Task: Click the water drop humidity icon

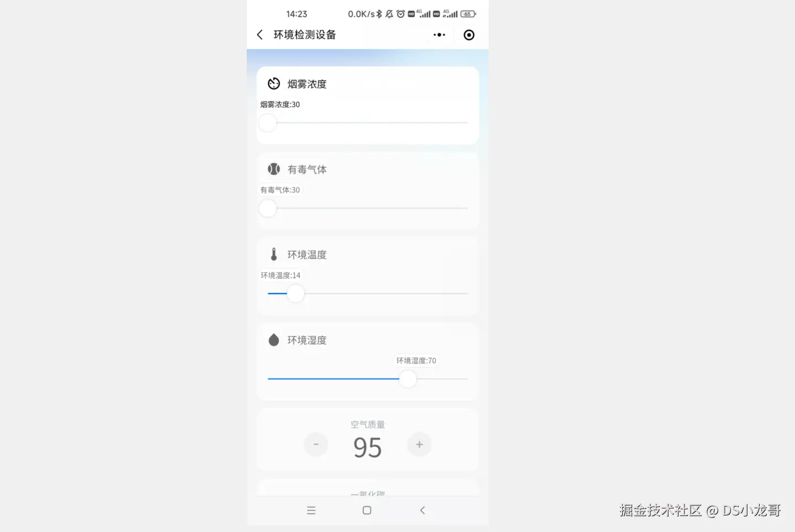Action: (274, 340)
